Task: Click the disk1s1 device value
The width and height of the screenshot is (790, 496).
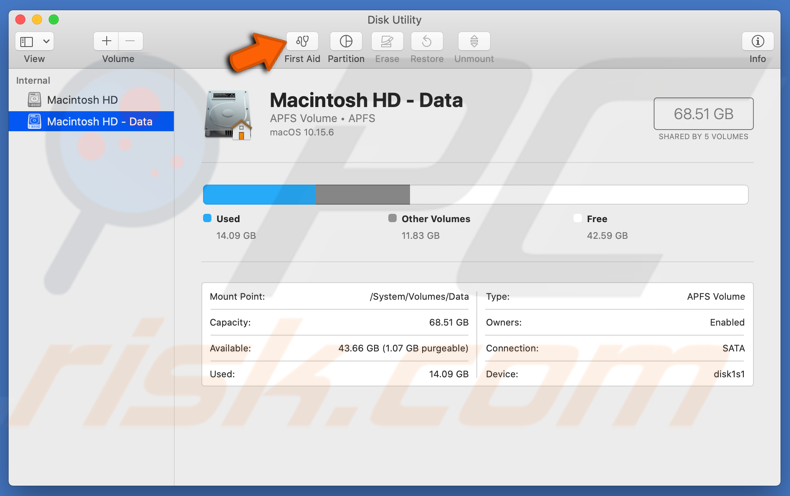Action: 729,374
